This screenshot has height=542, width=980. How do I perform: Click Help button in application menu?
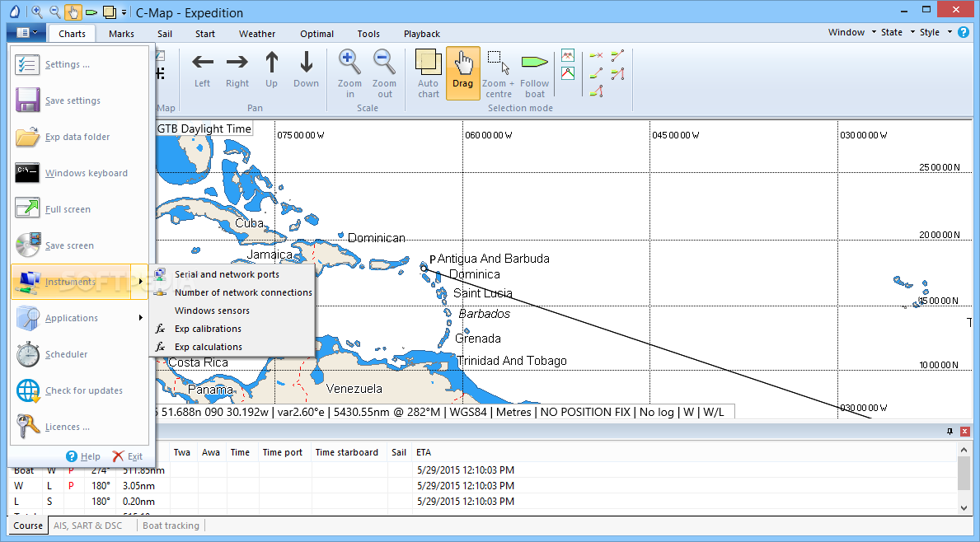click(83, 456)
